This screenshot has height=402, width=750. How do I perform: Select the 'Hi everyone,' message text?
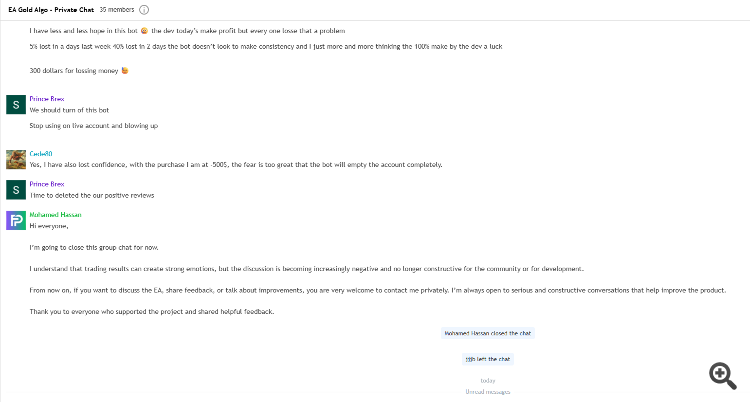(x=50, y=226)
